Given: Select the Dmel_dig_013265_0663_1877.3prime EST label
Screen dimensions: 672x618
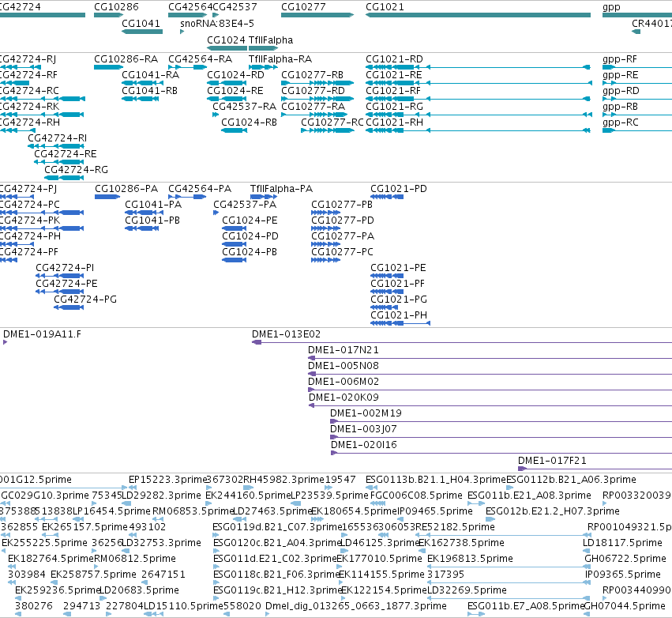Looking at the screenshot, I should pos(355,606).
